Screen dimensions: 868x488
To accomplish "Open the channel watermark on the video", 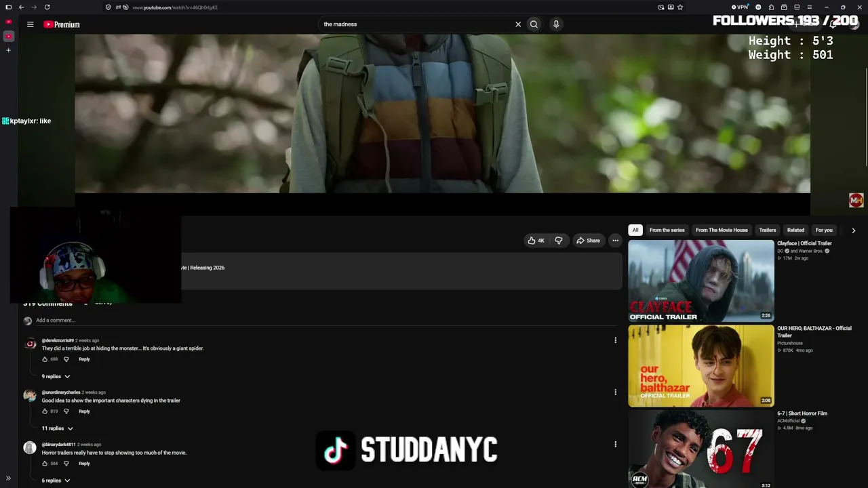I will (x=856, y=200).
